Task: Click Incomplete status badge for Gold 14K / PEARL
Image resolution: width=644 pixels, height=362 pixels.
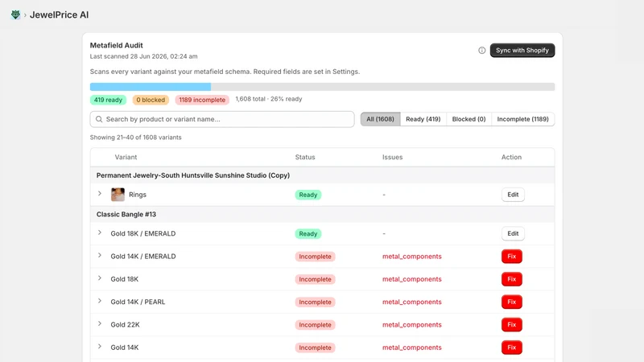Action: point(315,302)
